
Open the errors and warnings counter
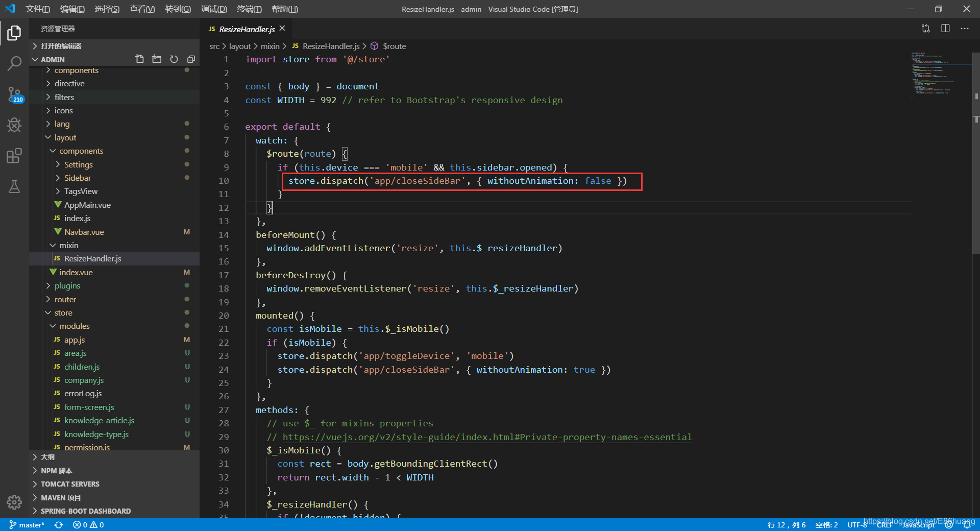click(88, 525)
